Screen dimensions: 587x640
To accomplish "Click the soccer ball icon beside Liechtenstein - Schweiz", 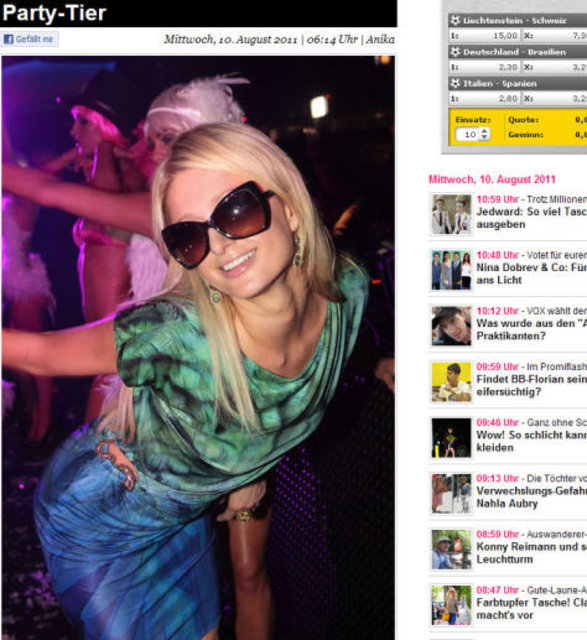I will tap(455, 20).
